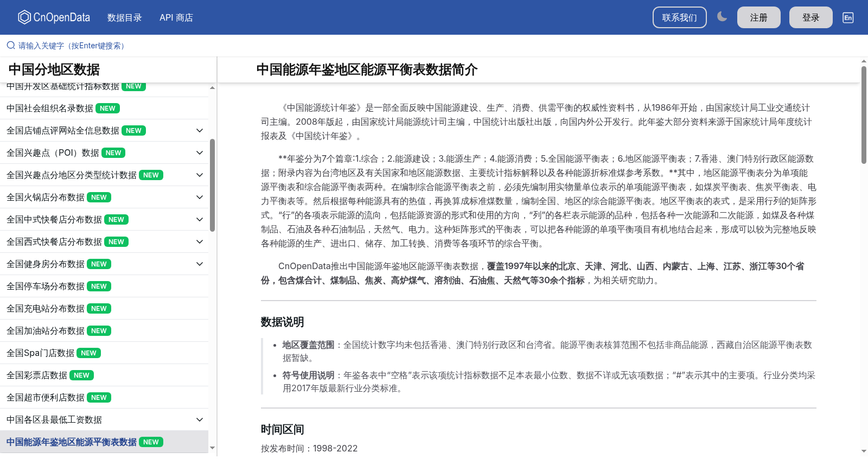This screenshot has width=868, height=465.
Task: Open the API 商店 menu
Action: click(x=176, y=17)
